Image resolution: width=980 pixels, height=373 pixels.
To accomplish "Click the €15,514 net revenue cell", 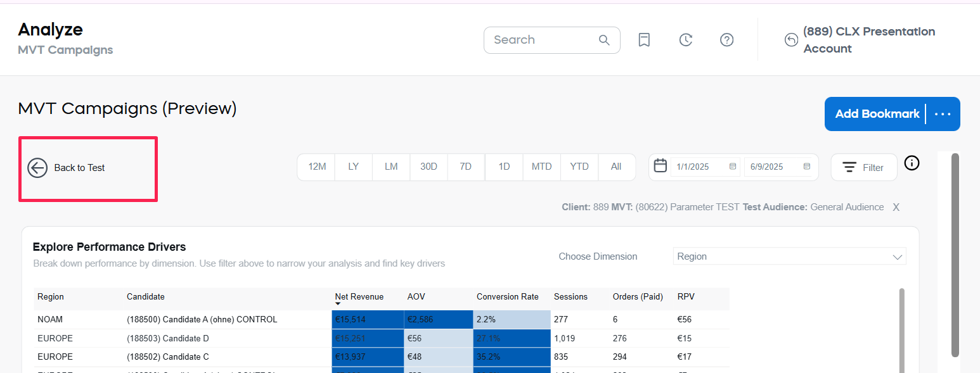I will tap(368, 319).
